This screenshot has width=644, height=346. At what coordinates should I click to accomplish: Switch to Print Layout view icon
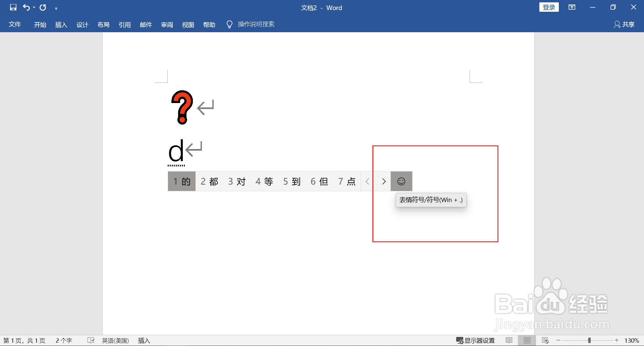pos(527,340)
